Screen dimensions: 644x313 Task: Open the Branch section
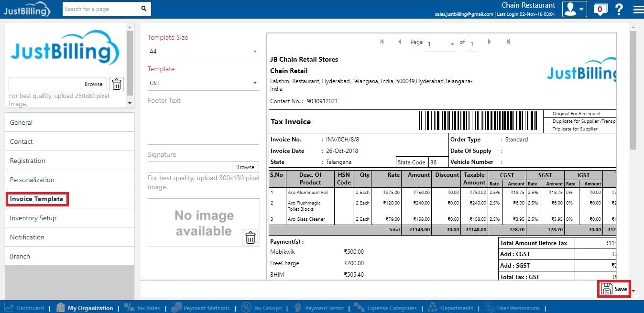(69, 256)
